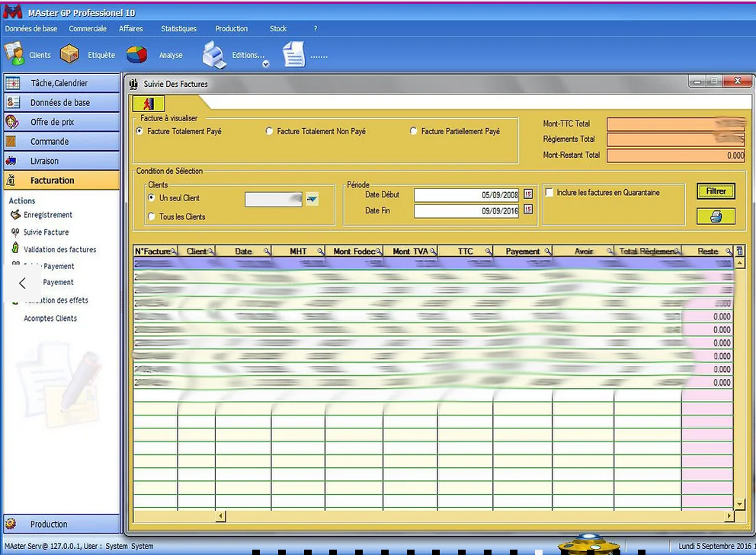
Task: Enable Inclure les factures en Quarantaine
Action: (549, 193)
